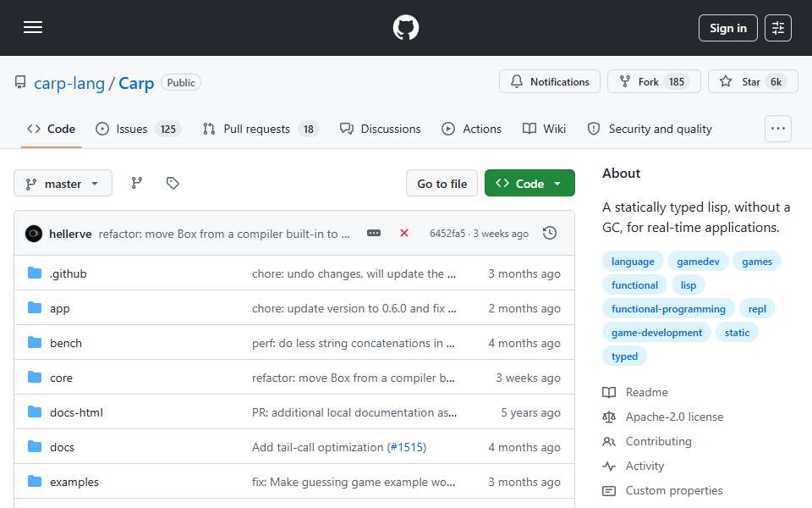Image resolution: width=812 pixels, height=508 pixels.
Task: Open the Wiki tab
Action: click(x=544, y=129)
